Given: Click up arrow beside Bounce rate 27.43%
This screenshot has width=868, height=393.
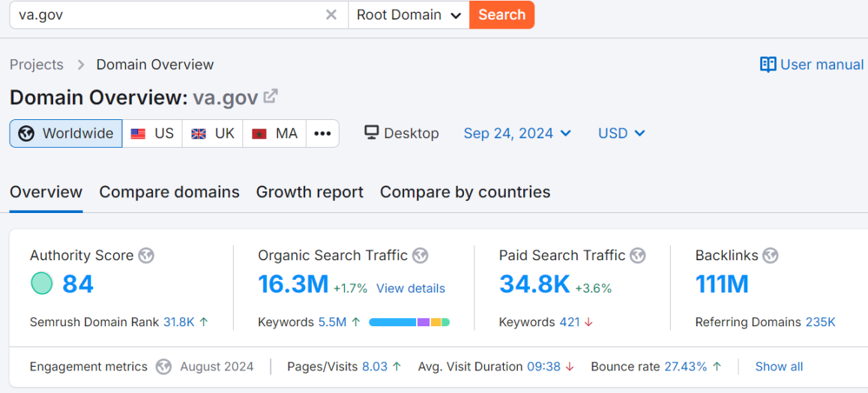Looking at the screenshot, I should pos(717,367).
